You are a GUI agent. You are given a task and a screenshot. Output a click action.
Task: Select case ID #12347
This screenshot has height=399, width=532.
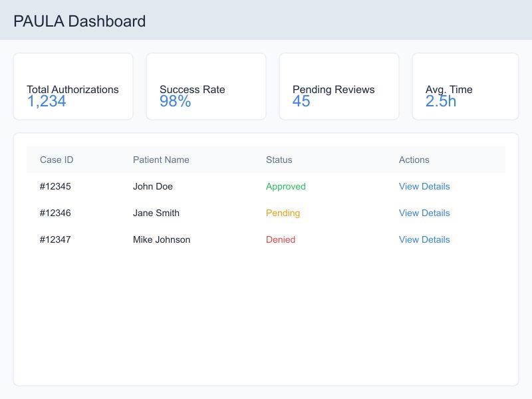click(x=55, y=239)
